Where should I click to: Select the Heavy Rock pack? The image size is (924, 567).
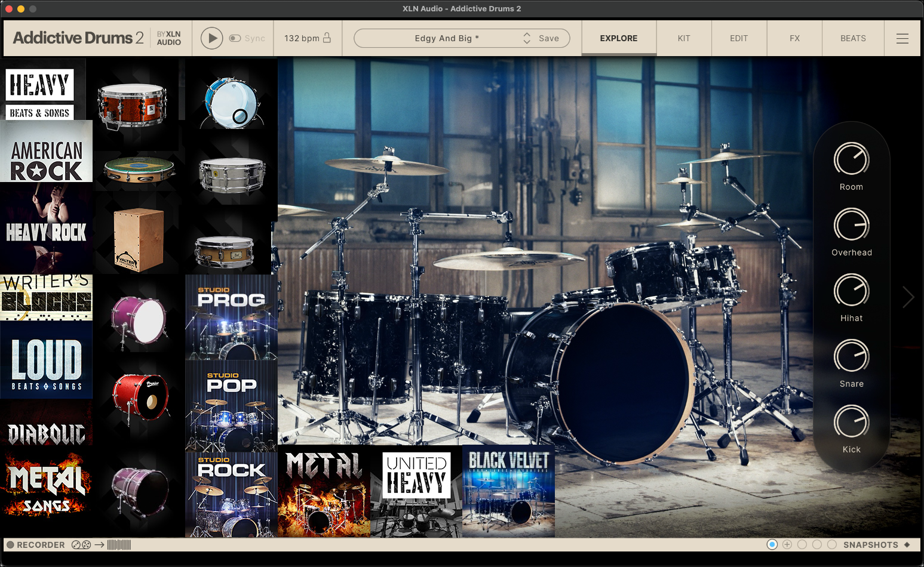[x=47, y=228]
